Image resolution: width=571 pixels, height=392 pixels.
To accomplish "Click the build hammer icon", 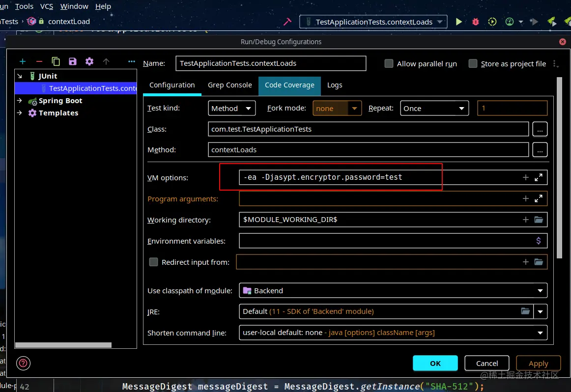I will (287, 22).
